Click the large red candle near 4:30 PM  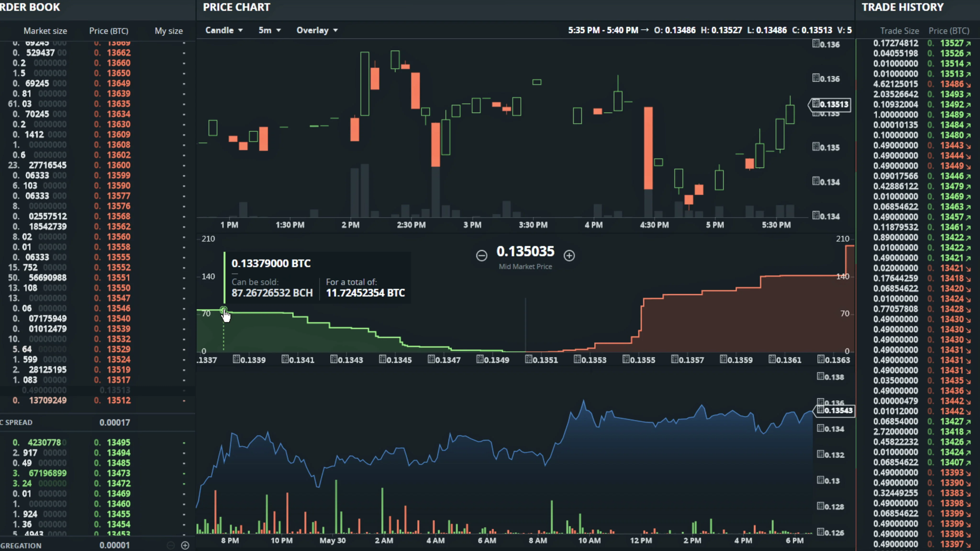click(x=648, y=148)
